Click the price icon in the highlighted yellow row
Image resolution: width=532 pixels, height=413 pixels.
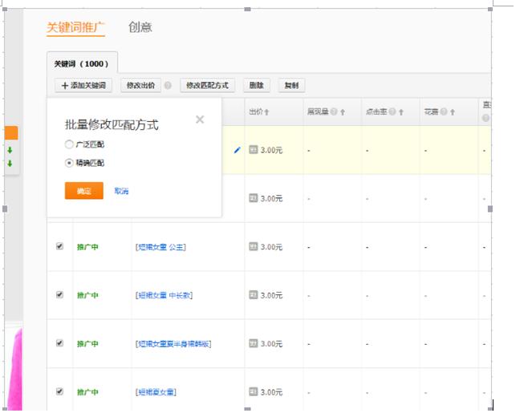pyautogui.click(x=253, y=149)
